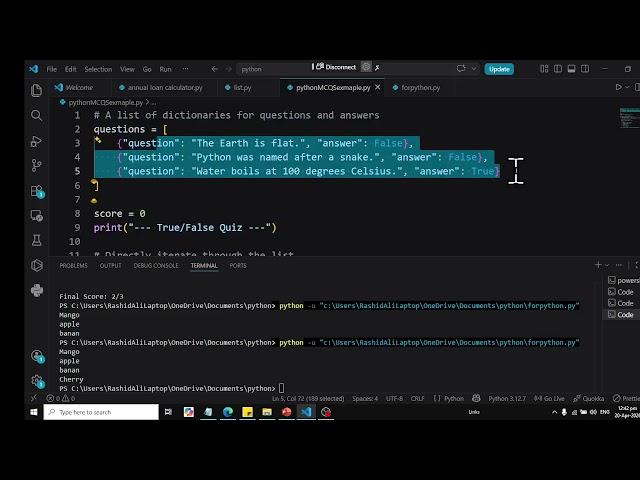Open the Extensions view
Screen dimensions: 640x480
tap(36, 191)
